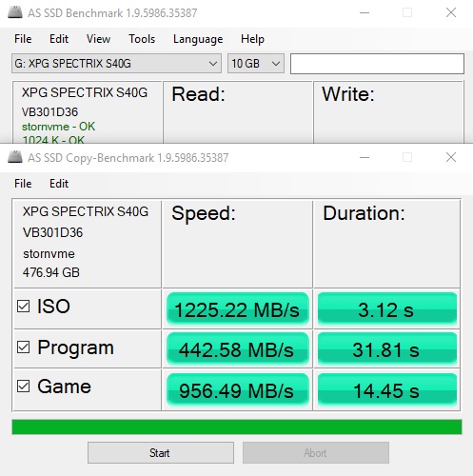The image size is (473, 476).
Task: Click the Start button
Action: pyautogui.click(x=161, y=452)
